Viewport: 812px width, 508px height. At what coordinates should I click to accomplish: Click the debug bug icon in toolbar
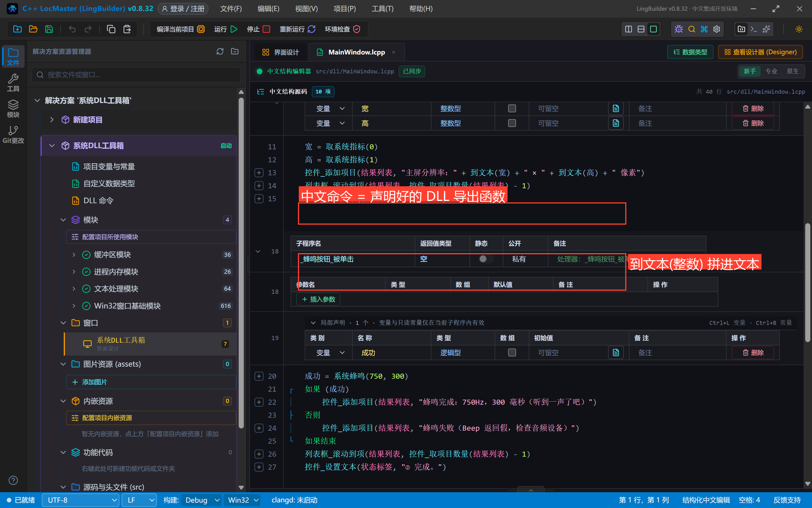pos(679,29)
